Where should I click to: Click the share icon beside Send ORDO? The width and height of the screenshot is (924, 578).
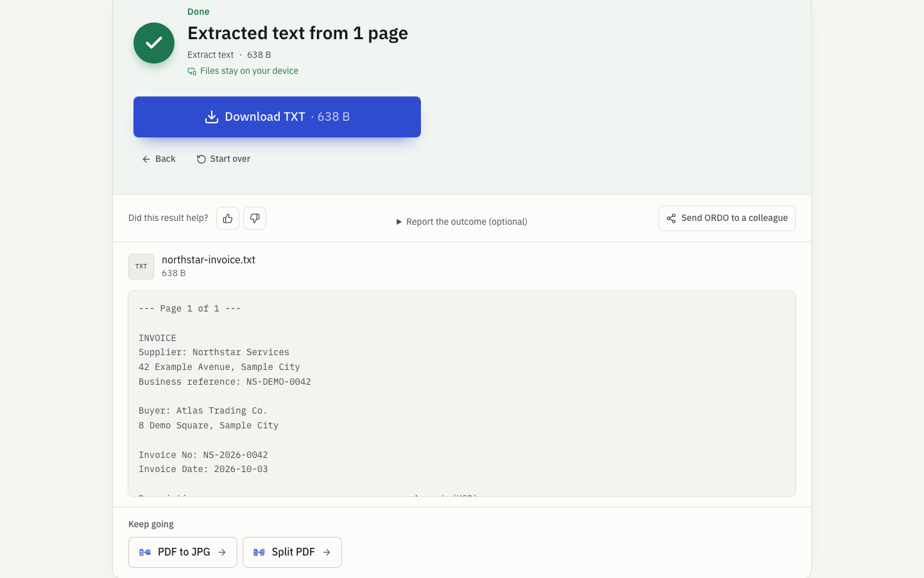671,218
